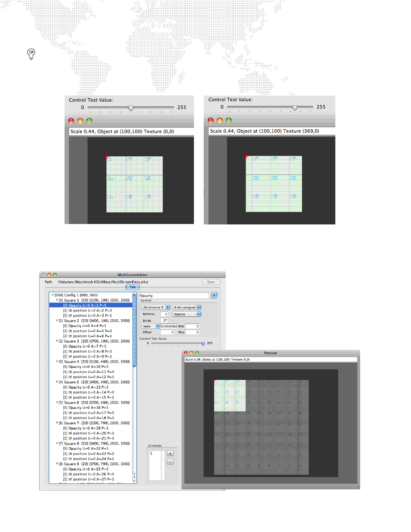Click the lit square thumbnail in Preview window
411x532 pixels.
[230, 396]
